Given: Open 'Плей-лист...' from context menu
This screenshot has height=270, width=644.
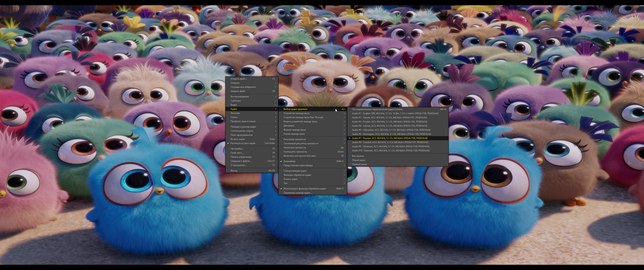Looking at the screenshot, I should click(x=252, y=153).
